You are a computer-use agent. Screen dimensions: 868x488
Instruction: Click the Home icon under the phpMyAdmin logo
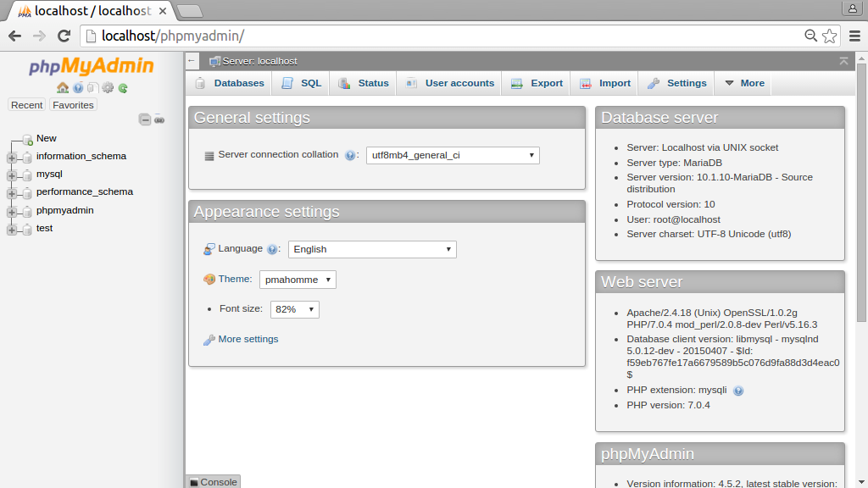63,87
